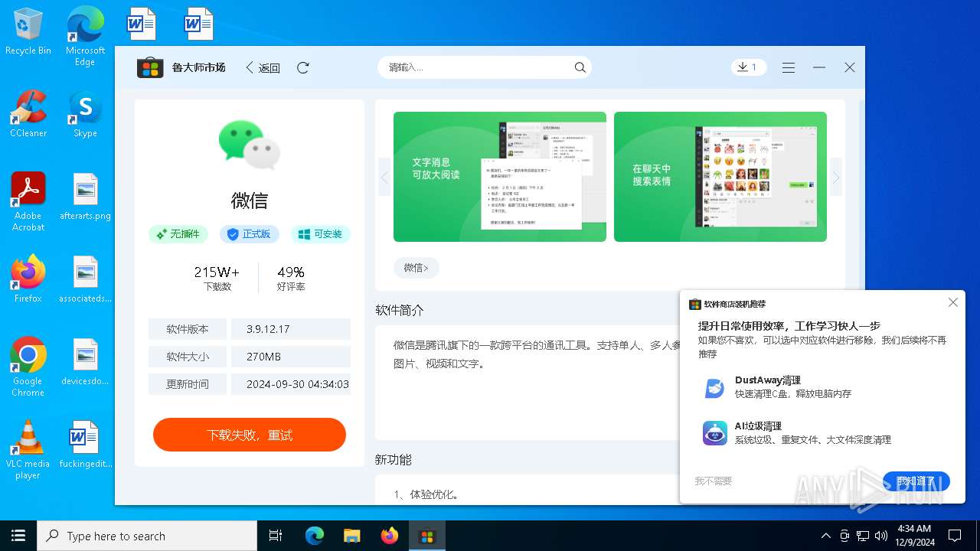Select the AI垃圾清理 app icon
The height and width of the screenshot is (551, 980).
(x=714, y=433)
